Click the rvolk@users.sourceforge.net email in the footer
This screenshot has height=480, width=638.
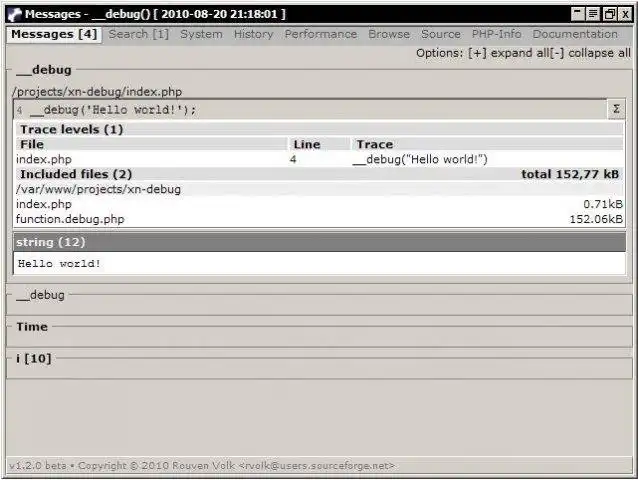point(317,465)
